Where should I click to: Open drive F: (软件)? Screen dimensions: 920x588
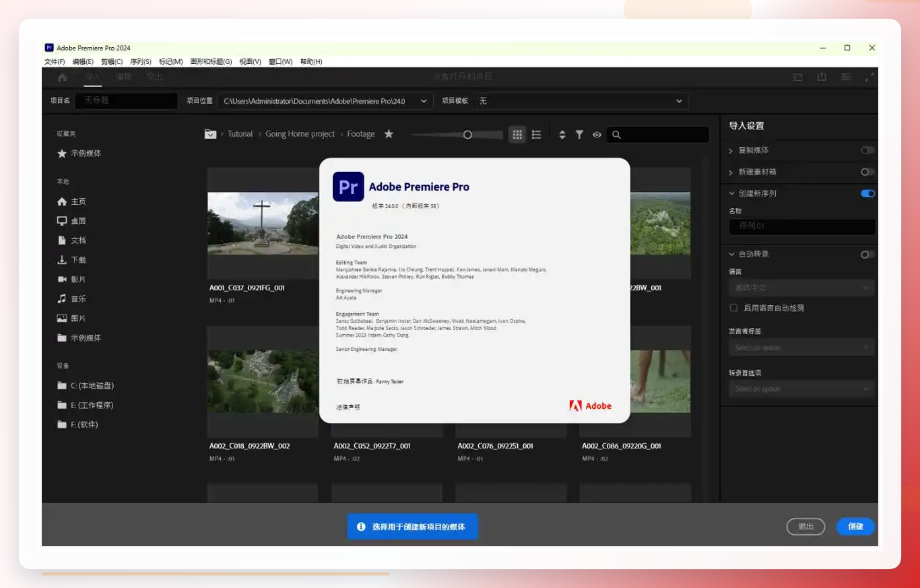tap(78, 425)
